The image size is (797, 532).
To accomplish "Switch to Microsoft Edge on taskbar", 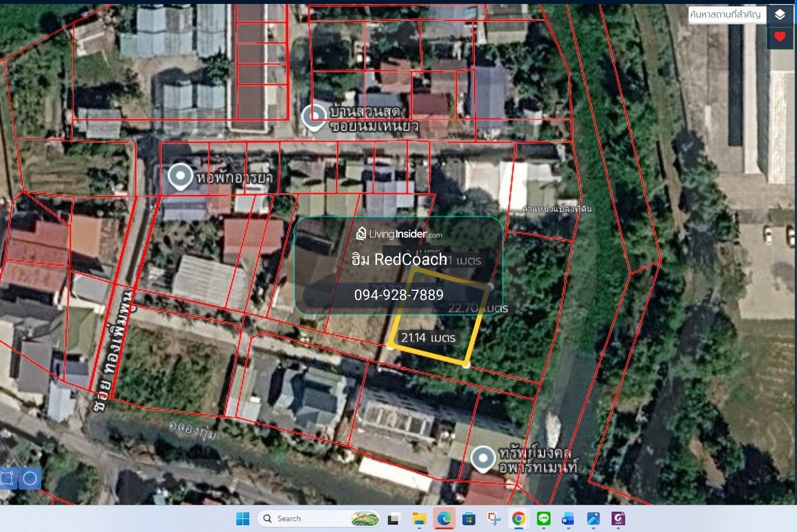I will (x=444, y=518).
